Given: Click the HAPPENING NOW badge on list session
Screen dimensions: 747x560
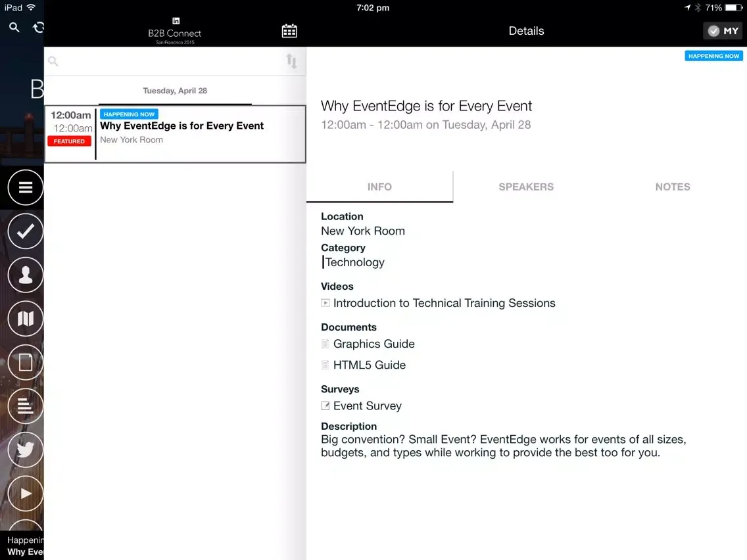Looking at the screenshot, I should click(x=129, y=114).
